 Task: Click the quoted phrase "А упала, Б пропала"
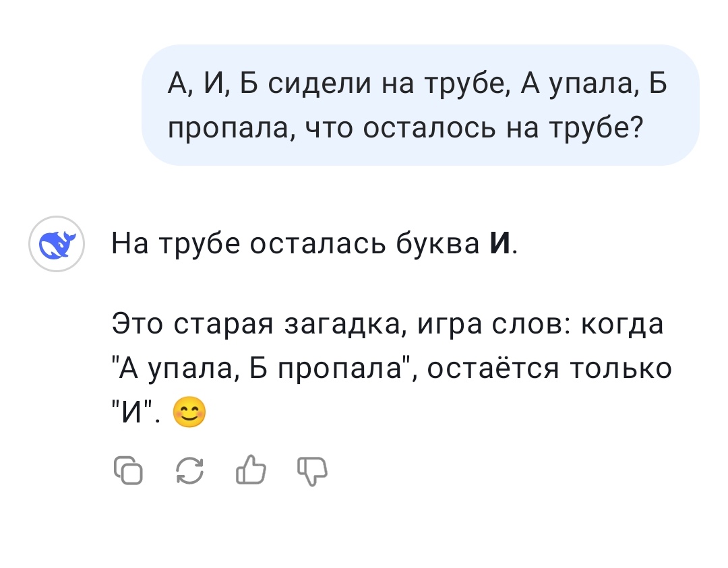[x=261, y=369]
